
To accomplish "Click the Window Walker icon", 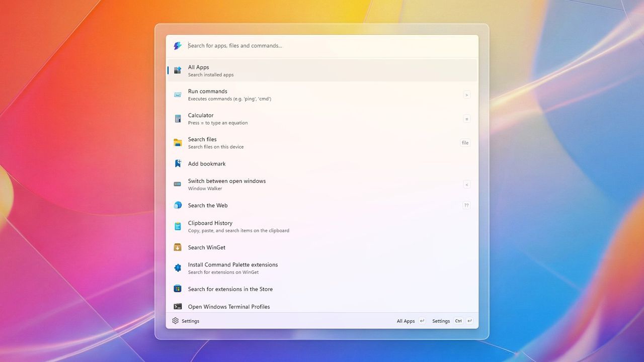I will coord(177,184).
